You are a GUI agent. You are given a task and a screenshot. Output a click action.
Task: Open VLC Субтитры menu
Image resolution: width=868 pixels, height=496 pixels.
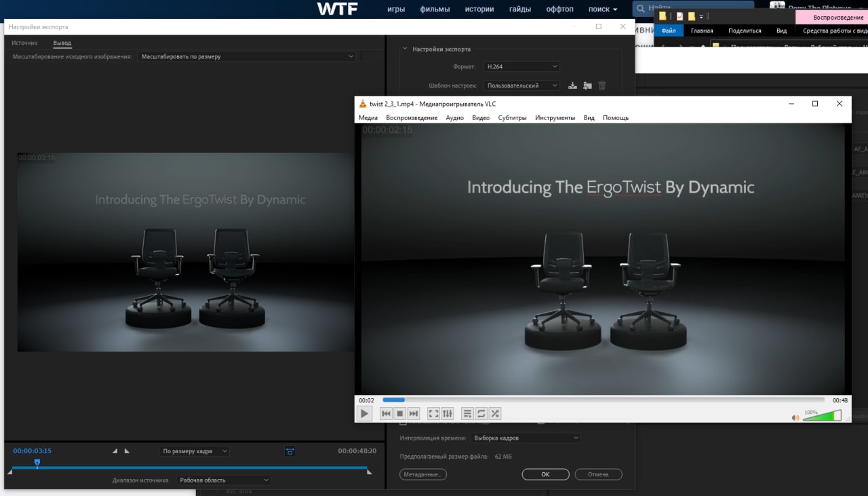(512, 117)
